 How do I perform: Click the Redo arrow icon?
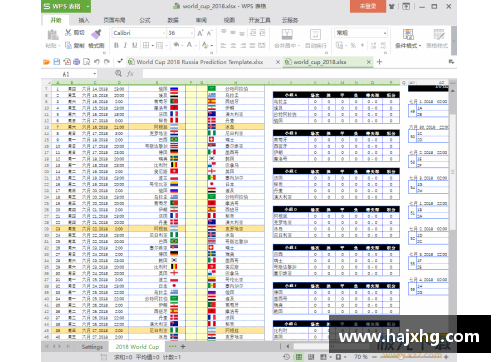(x=107, y=62)
